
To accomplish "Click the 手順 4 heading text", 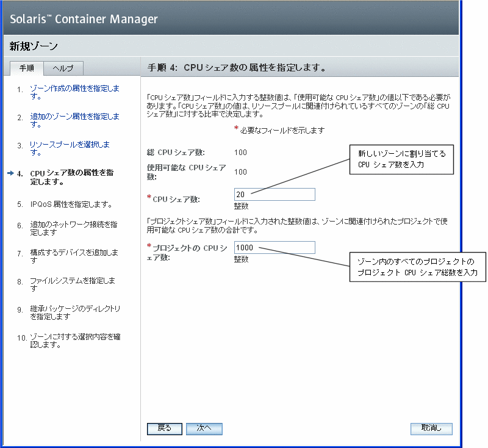I will click(237, 67).
